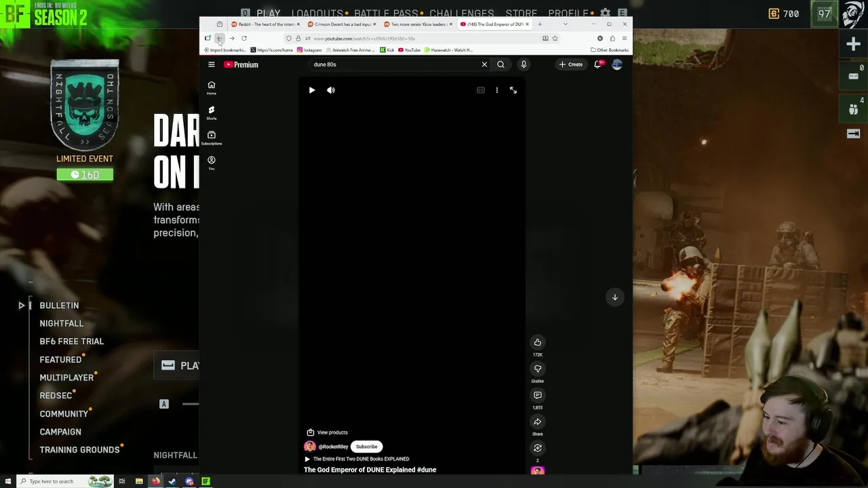Open the You sidebar item
The width and height of the screenshot is (868, 488).
pyautogui.click(x=212, y=163)
